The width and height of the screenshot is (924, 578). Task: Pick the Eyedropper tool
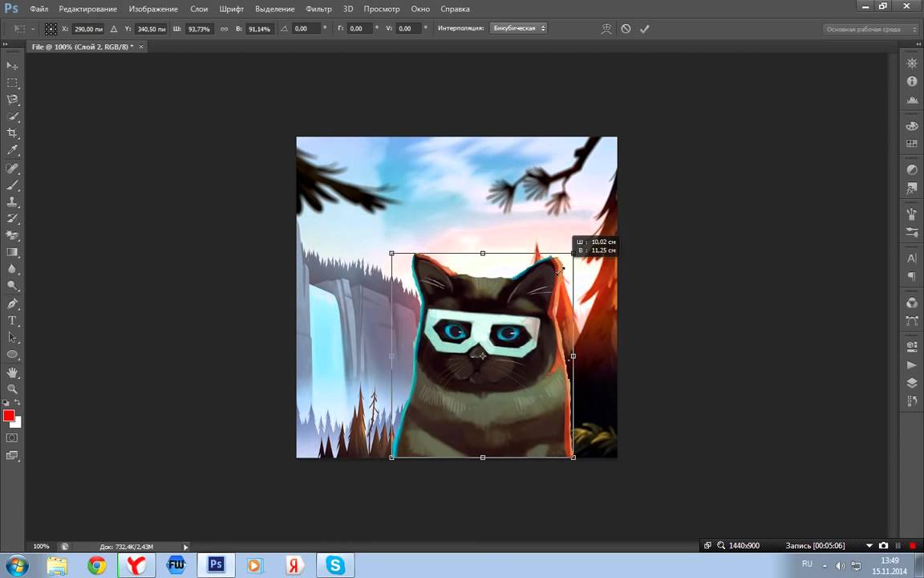tap(12, 150)
